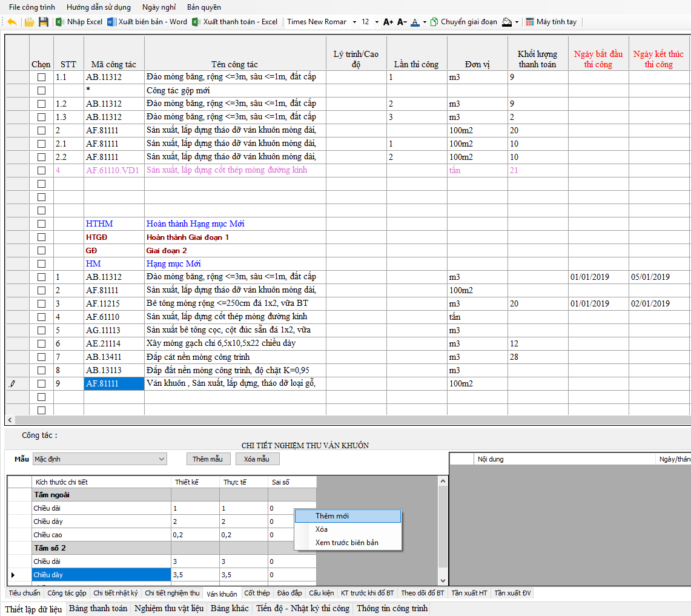Select checkbox for row 9 AF.81111
This screenshot has height=616, width=691.
tap(41, 383)
